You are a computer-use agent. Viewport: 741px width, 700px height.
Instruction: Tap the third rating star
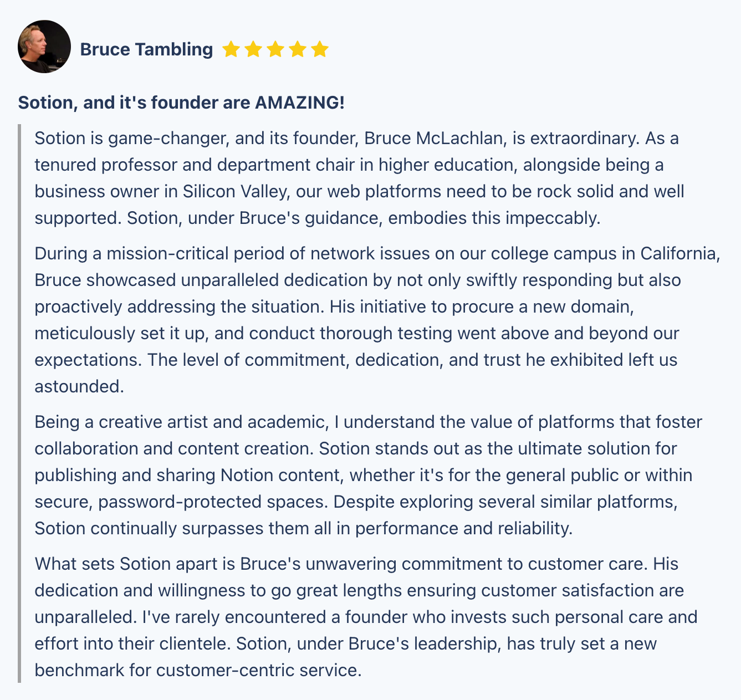[x=275, y=50]
